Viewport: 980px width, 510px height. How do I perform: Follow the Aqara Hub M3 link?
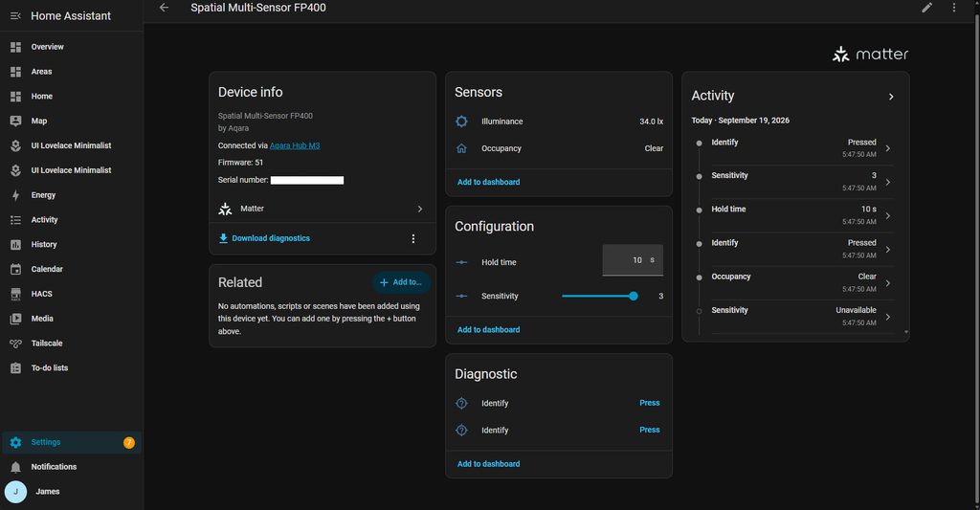(295, 145)
